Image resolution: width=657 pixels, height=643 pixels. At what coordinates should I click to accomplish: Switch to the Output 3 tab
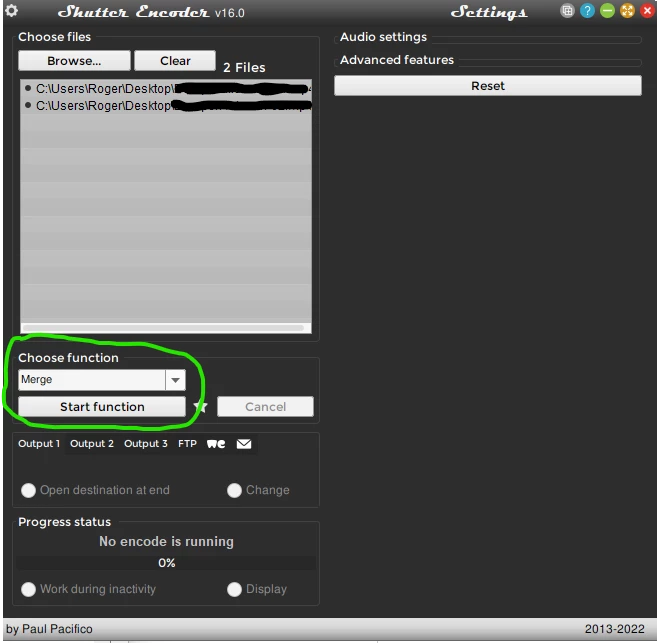(145, 444)
